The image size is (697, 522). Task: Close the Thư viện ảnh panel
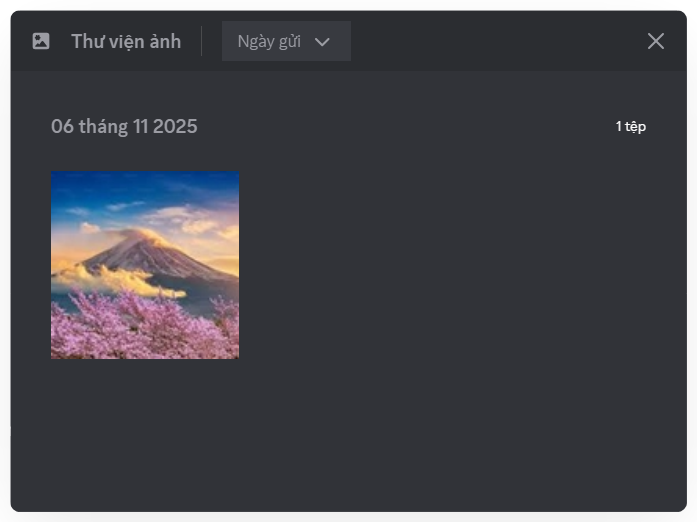656,41
